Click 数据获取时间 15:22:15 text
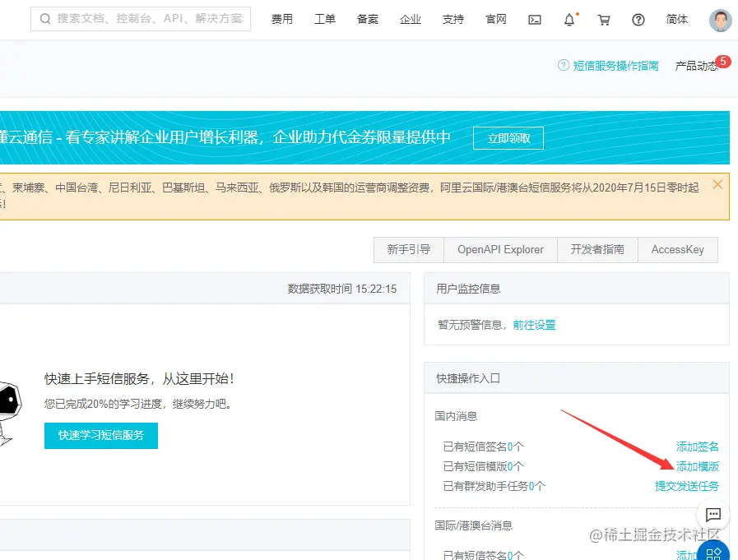This screenshot has height=560, width=738. [342, 289]
